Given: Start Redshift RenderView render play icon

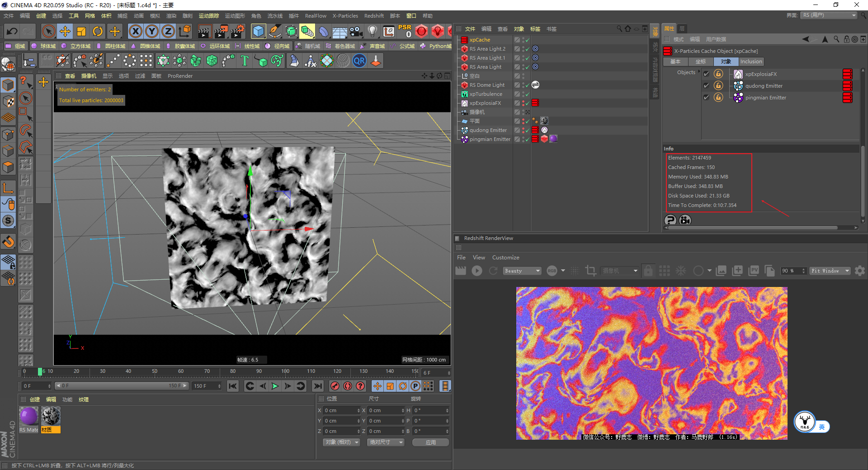Looking at the screenshot, I should (x=477, y=271).
